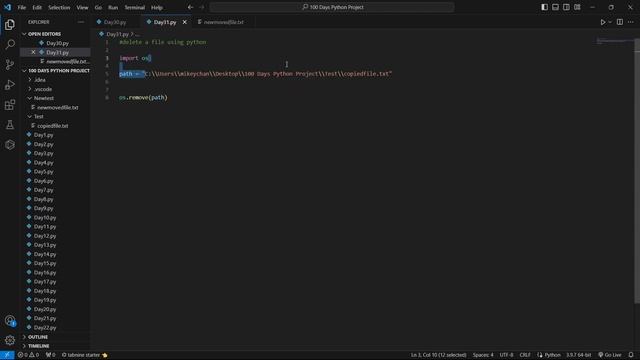This screenshot has width=640, height=360.
Task: Click the ports indicator in status bar
Action: click(51, 355)
